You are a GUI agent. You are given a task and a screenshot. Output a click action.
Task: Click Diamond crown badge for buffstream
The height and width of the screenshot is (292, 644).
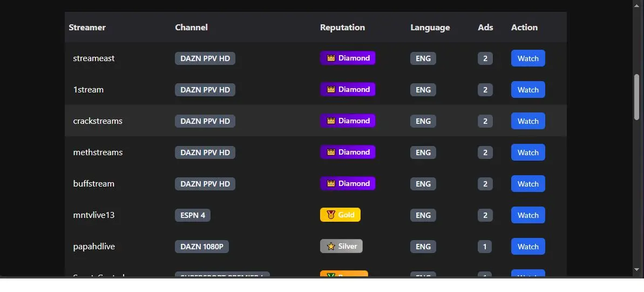click(x=348, y=183)
